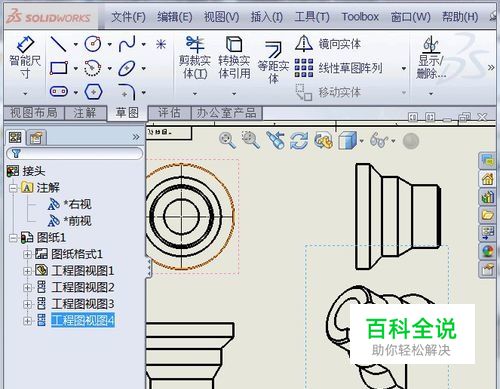500x389 pixels.
Task: Click Move Entities (移动实体)
Action: click(328, 92)
